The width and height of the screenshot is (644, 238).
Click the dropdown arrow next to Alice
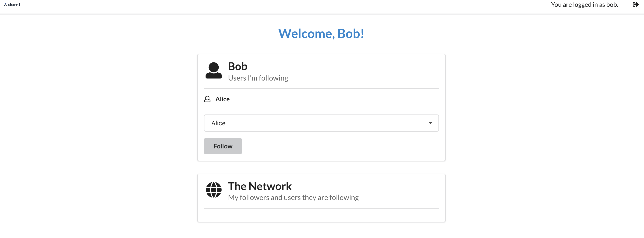click(431, 123)
